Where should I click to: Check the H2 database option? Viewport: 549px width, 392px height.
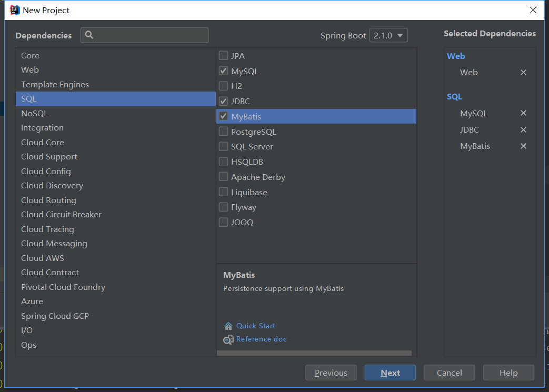[223, 86]
